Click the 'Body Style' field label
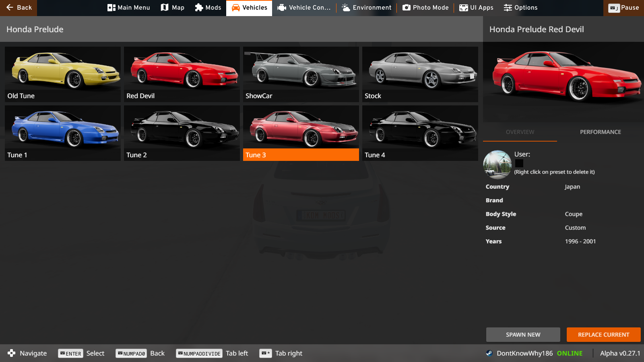Viewport: 644px width, 362px height. [x=501, y=214]
